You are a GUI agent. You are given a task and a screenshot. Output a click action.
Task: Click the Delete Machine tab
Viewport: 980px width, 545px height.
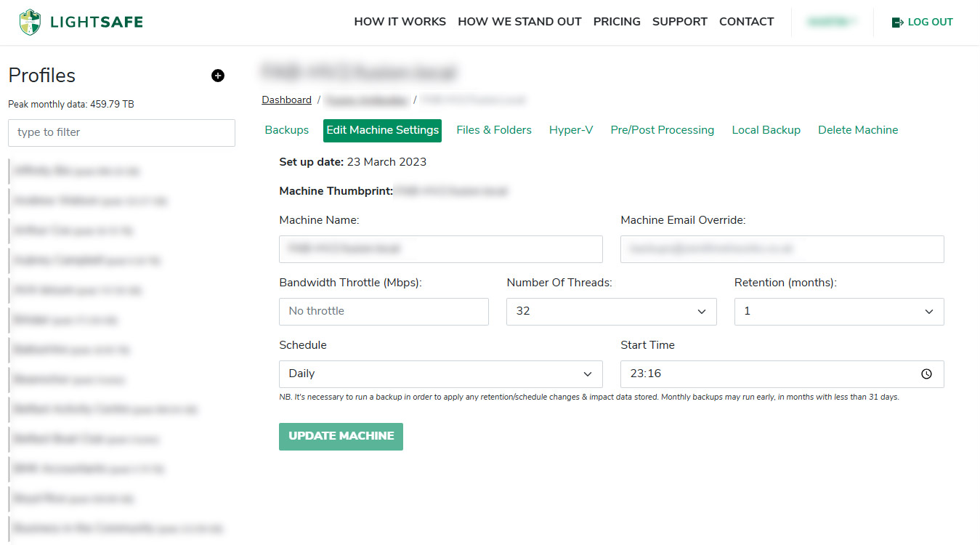858,130
